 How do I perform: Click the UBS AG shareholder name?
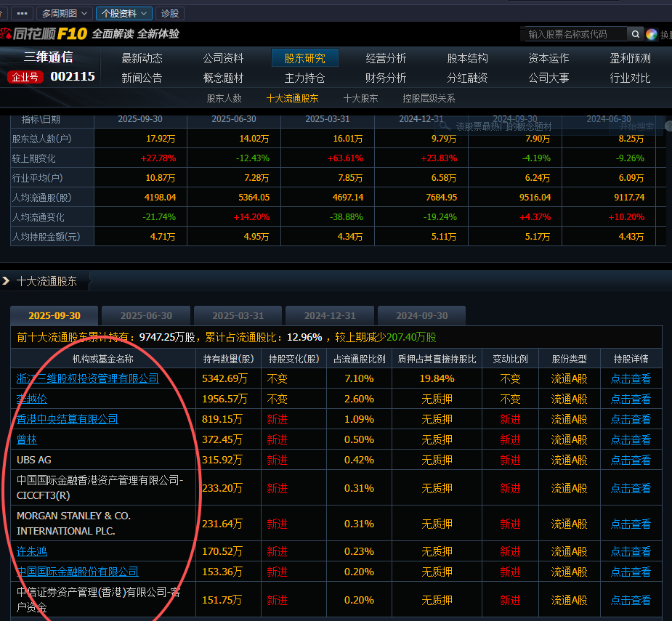[x=34, y=460]
